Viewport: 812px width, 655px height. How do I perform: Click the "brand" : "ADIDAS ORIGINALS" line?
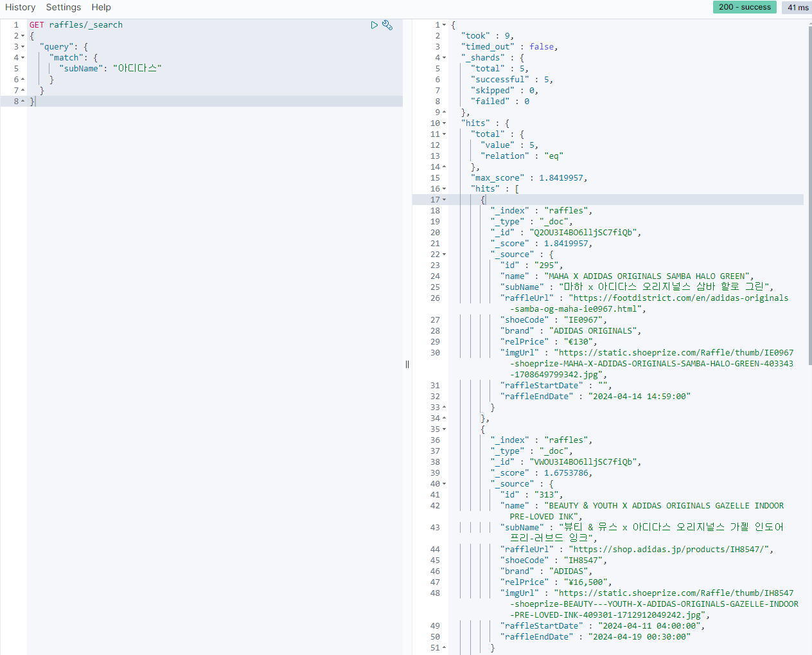[x=571, y=331]
